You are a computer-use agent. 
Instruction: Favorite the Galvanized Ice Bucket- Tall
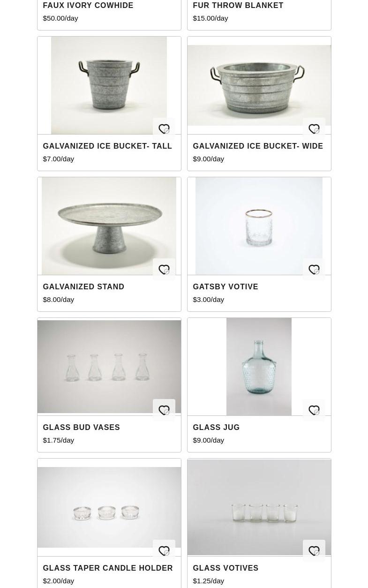pyautogui.click(x=164, y=129)
